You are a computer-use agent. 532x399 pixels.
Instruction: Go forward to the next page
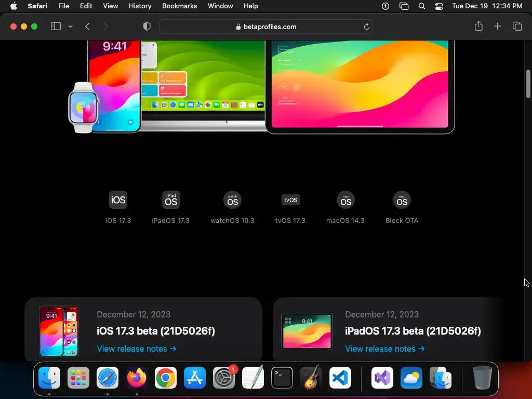(x=105, y=26)
